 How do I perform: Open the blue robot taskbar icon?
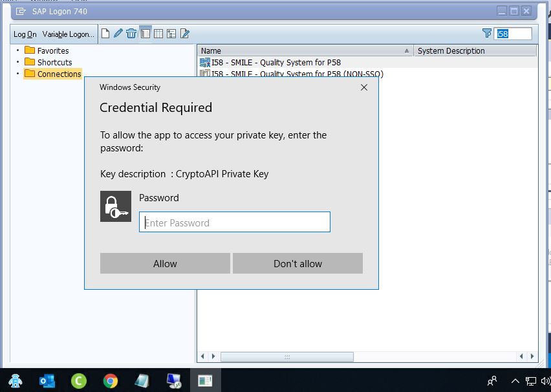click(x=15, y=381)
